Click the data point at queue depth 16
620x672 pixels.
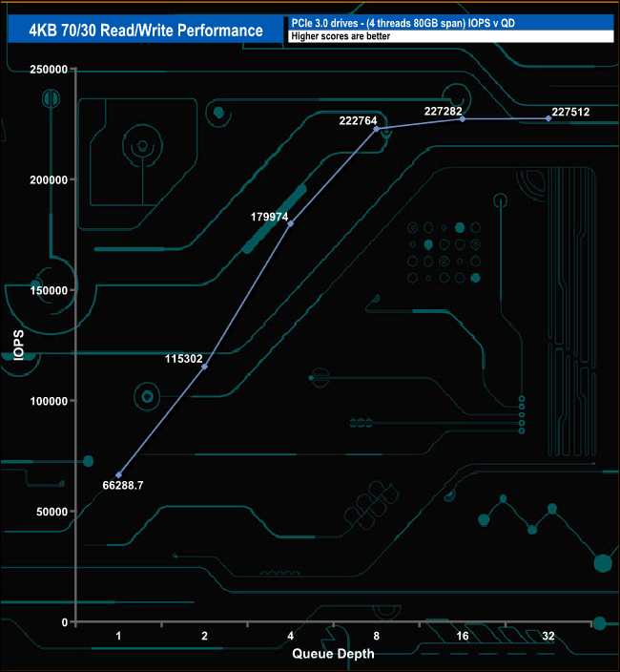point(463,118)
